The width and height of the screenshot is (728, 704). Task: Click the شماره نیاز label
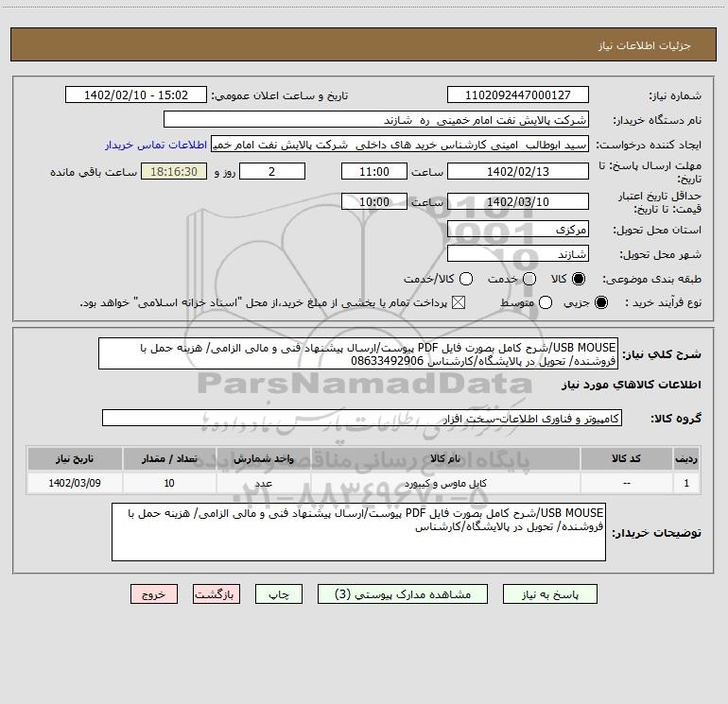(675, 96)
